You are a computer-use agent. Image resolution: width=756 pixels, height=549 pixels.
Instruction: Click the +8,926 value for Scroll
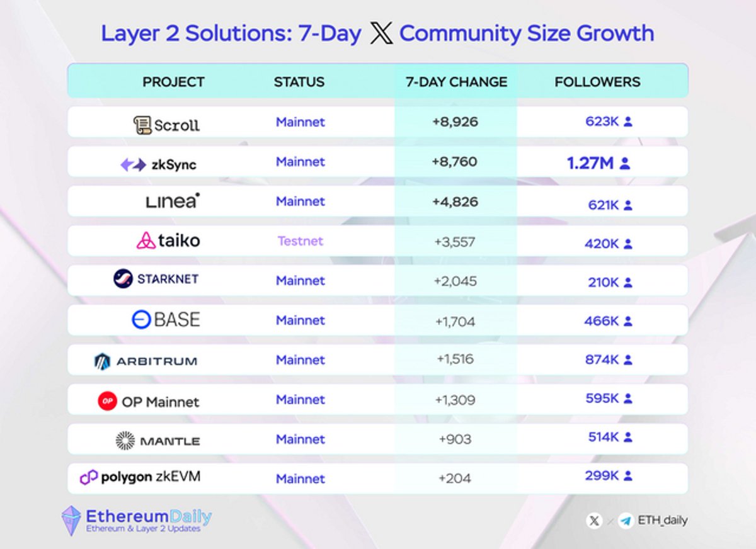click(x=455, y=122)
